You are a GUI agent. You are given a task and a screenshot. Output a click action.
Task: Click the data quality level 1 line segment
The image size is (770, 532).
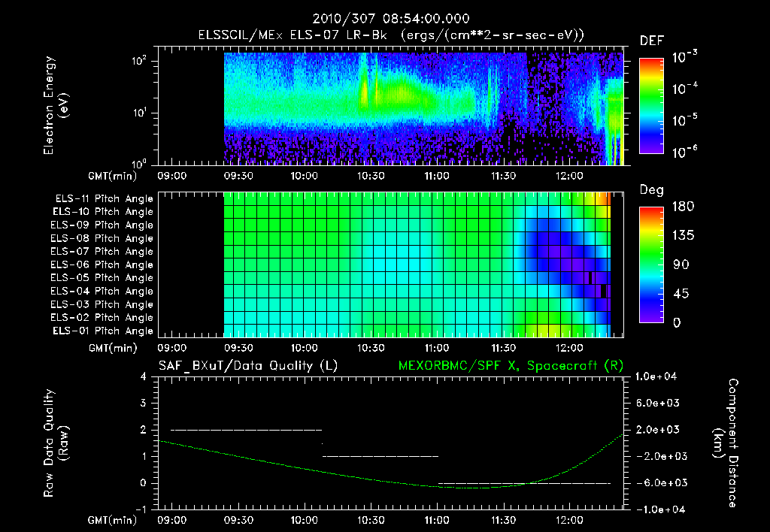pyautogui.click(x=380, y=456)
